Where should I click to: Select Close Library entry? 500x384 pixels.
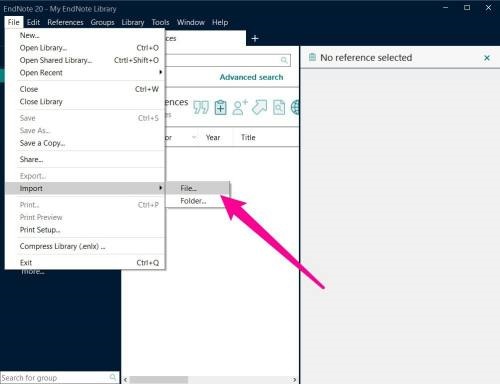(x=85, y=102)
